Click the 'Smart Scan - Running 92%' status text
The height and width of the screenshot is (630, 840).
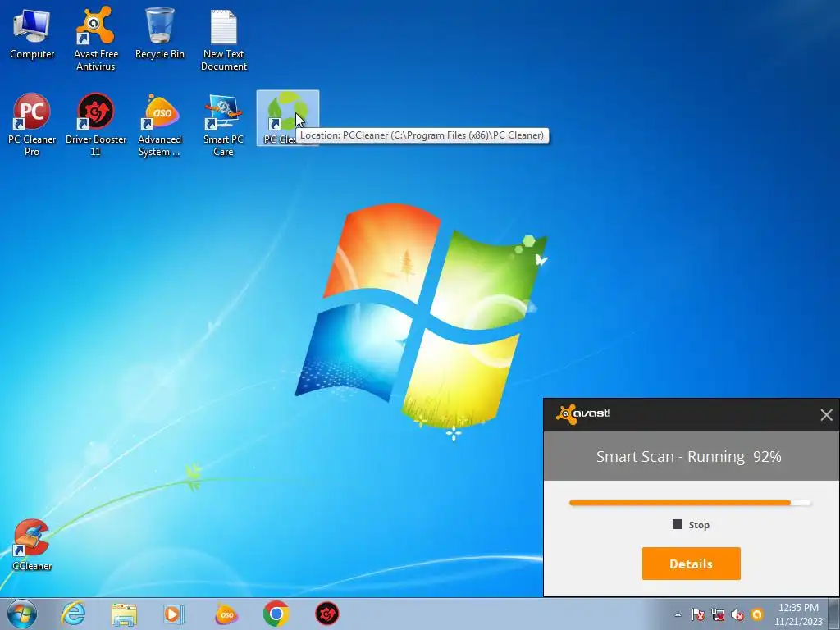click(689, 456)
